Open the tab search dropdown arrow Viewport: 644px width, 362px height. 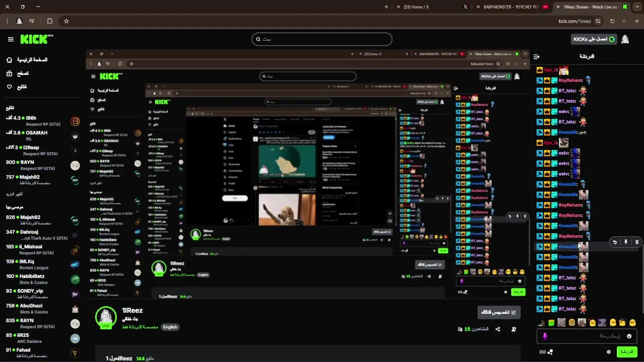click(x=637, y=7)
